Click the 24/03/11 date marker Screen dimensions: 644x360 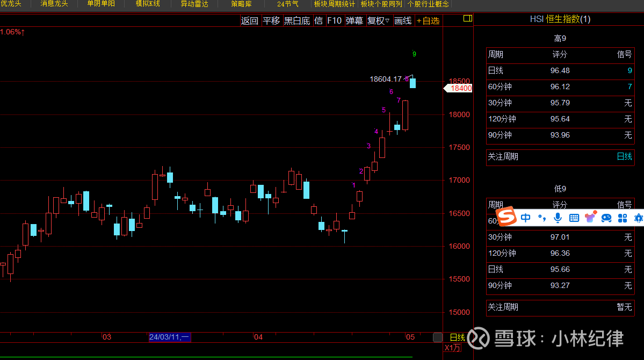(x=170, y=337)
